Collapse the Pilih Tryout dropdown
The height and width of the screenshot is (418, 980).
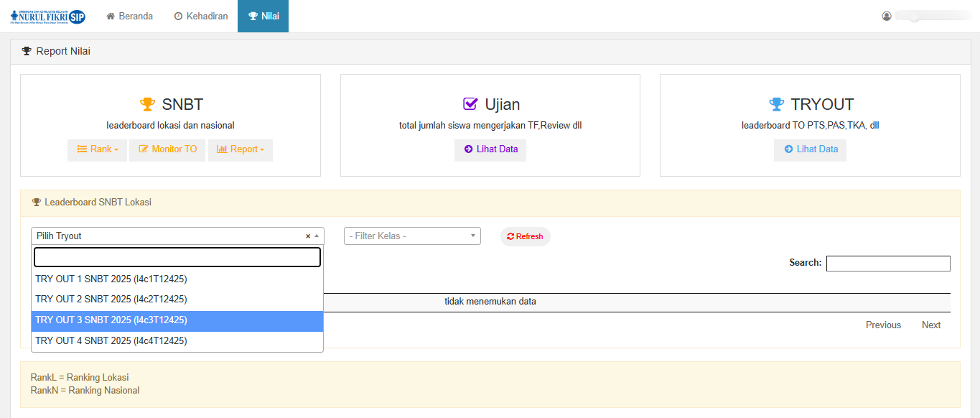(317, 236)
